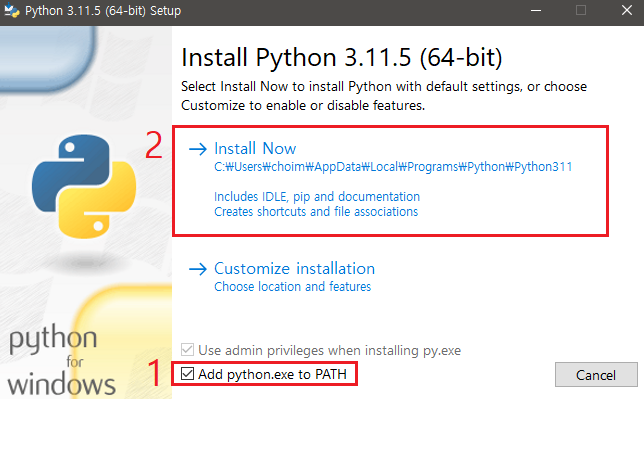
Task: Click the Install Now arrow icon
Action: [198, 149]
